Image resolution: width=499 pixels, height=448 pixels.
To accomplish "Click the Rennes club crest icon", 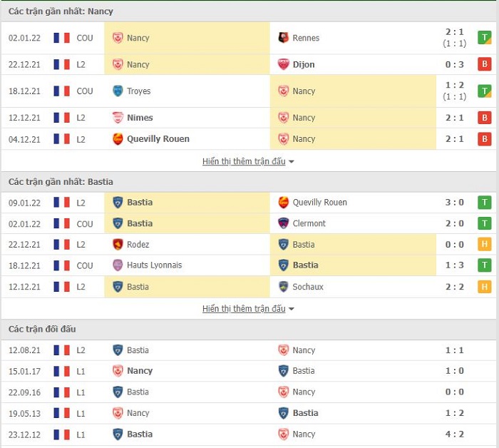I will click(x=283, y=38).
